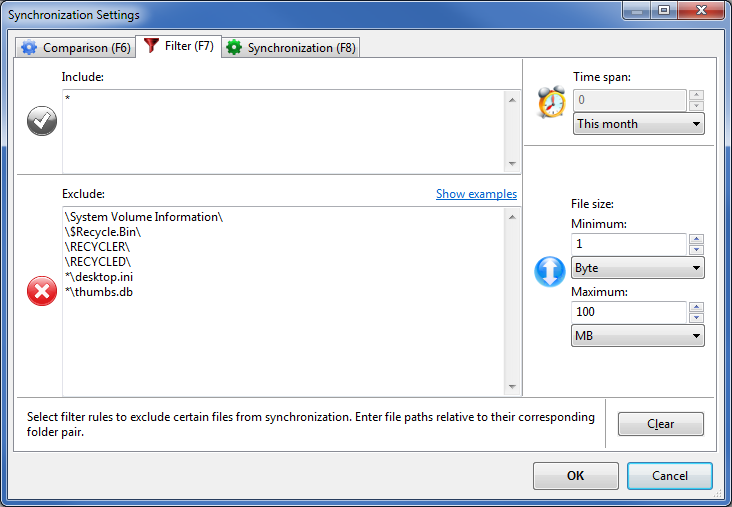This screenshot has height=507, width=732.
Task: Select the Filter (F7) tab
Action: coord(178,46)
